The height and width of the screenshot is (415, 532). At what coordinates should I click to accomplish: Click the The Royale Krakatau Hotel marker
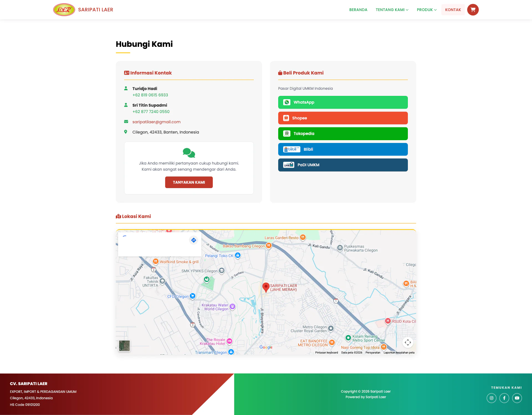coord(229,341)
